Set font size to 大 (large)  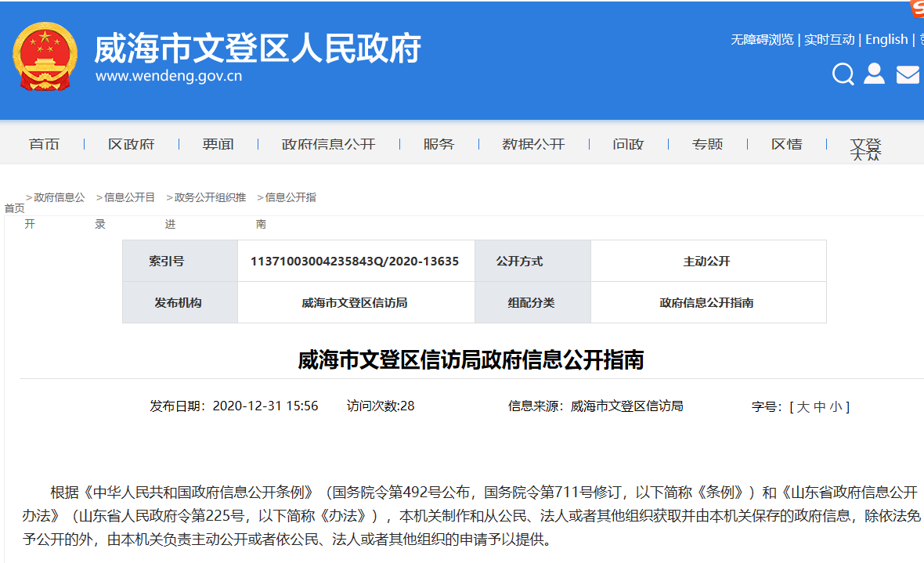coord(803,406)
